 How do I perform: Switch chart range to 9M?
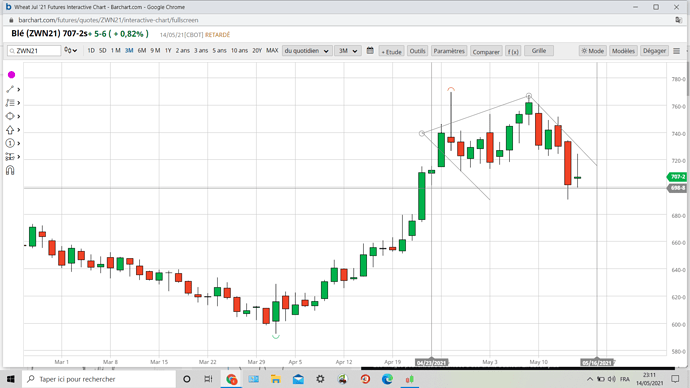[155, 51]
